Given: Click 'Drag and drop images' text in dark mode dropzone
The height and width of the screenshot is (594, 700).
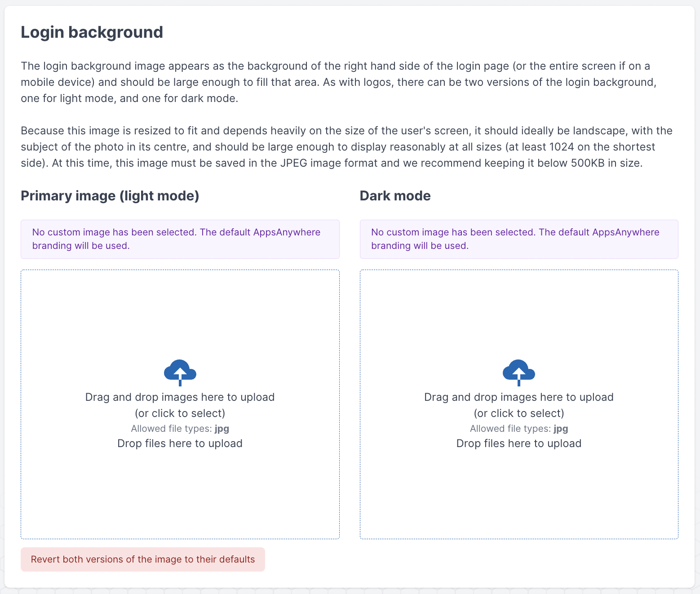Looking at the screenshot, I should click(519, 397).
